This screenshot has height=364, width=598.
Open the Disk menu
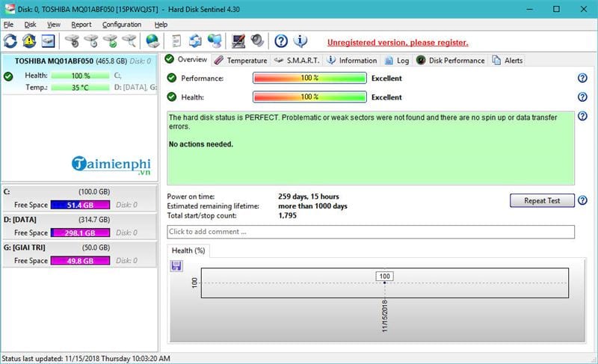[x=30, y=25]
